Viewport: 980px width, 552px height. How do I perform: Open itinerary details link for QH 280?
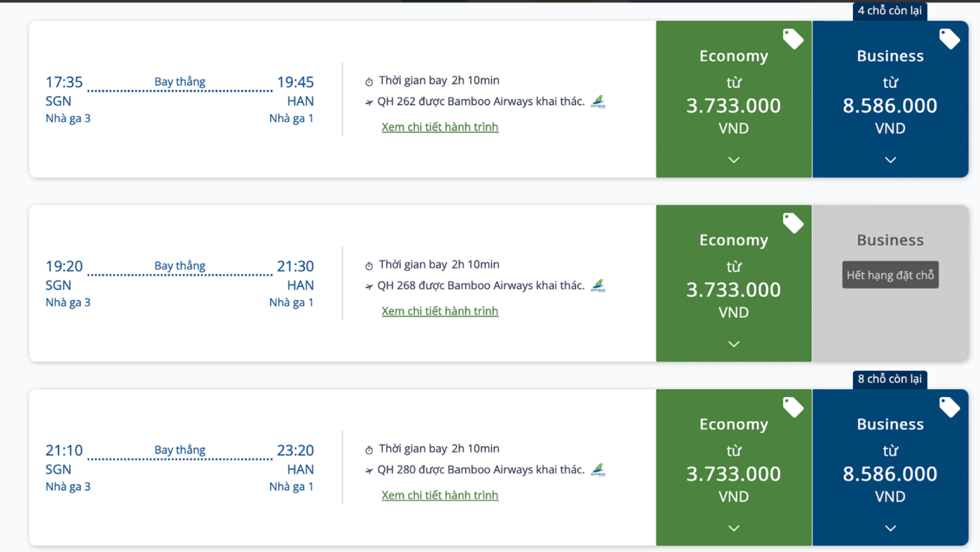click(x=440, y=495)
